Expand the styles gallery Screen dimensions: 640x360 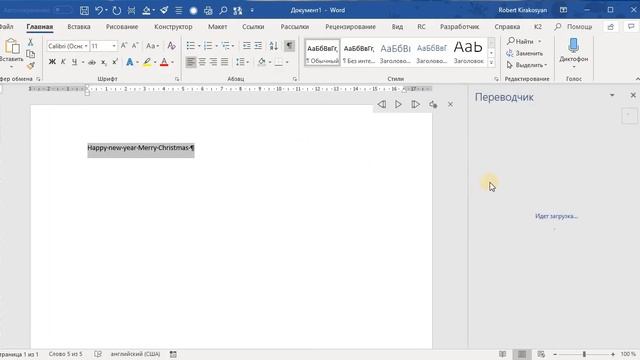coord(491,62)
